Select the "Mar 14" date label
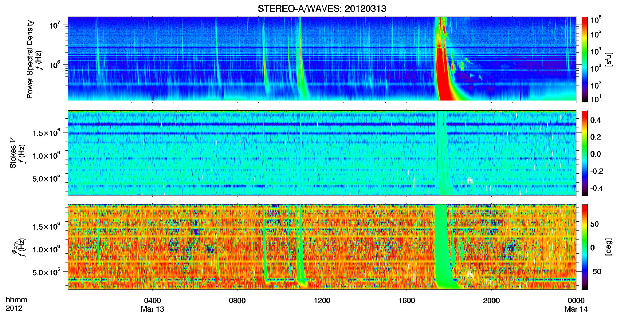Viewport: 644px width, 332px height. (x=576, y=309)
